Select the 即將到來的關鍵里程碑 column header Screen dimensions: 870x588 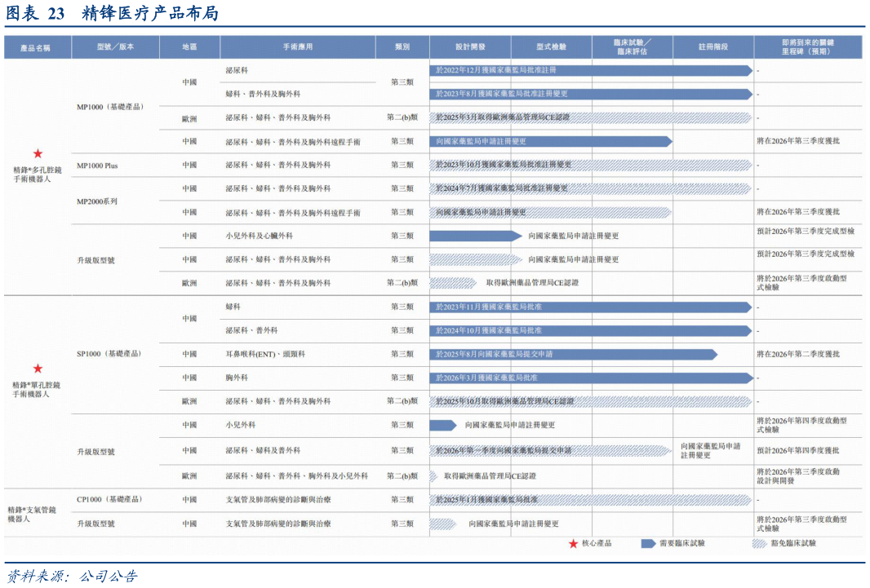809,47
